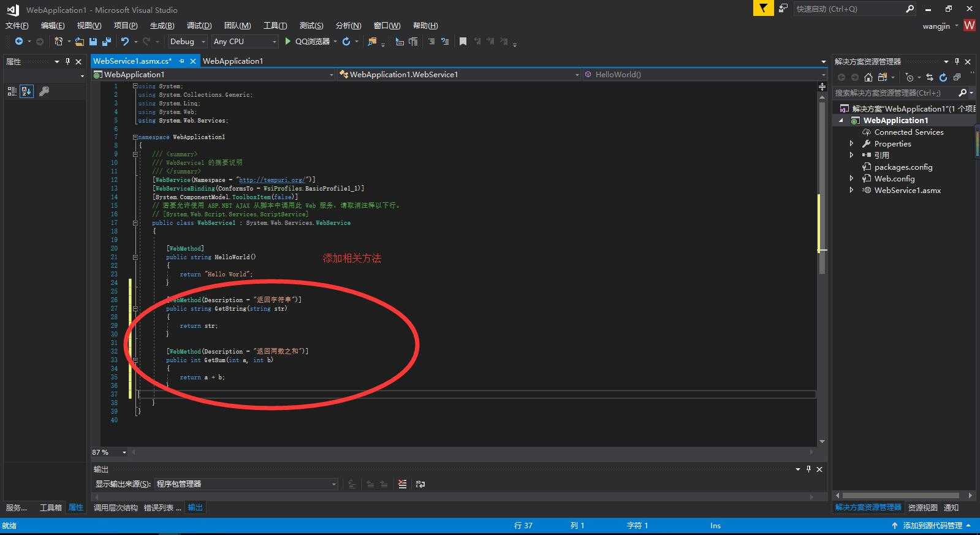Open the 文件(F) menu
Viewport: 980px width, 535px height.
pyautogui.click(x=17, y=25)
